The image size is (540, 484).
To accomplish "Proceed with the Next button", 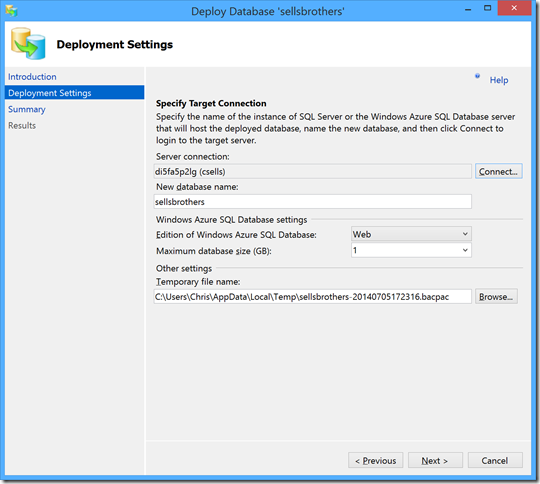I will (x=435, y=460).
